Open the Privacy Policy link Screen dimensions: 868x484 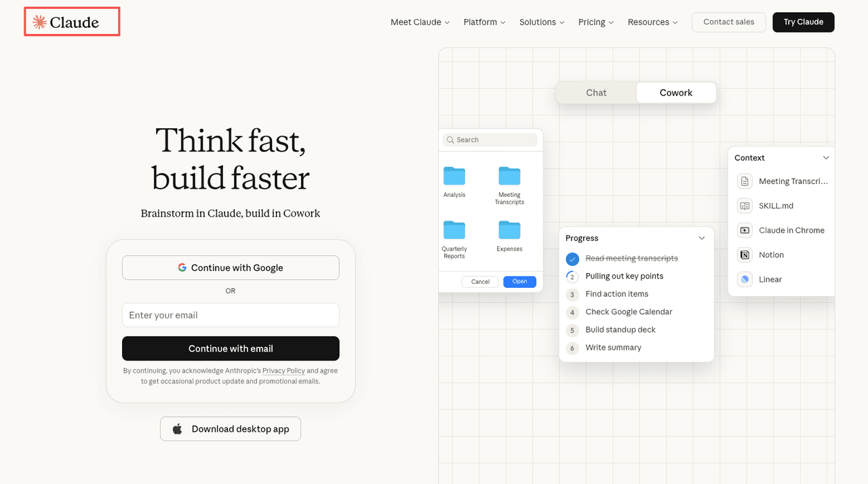[283, 371]
